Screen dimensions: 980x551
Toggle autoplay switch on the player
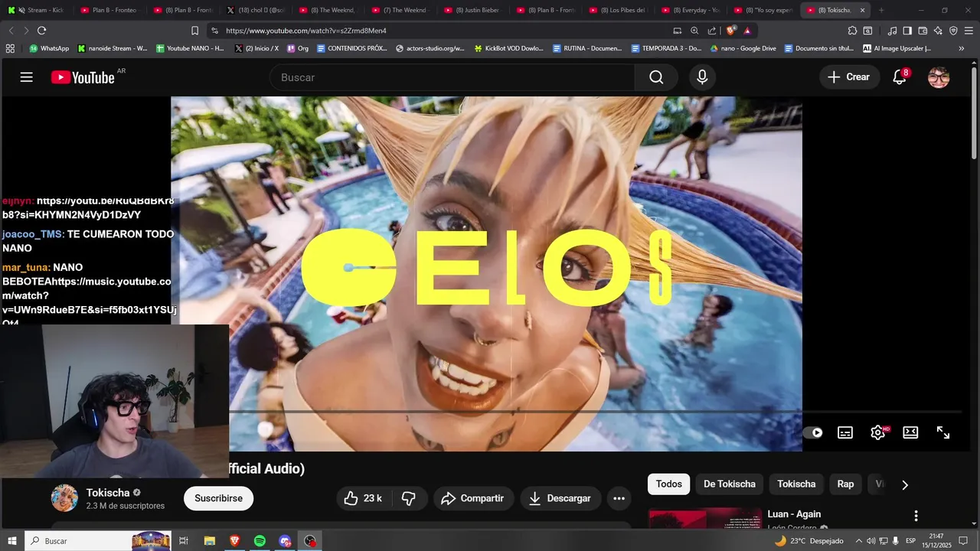(813, 432)
